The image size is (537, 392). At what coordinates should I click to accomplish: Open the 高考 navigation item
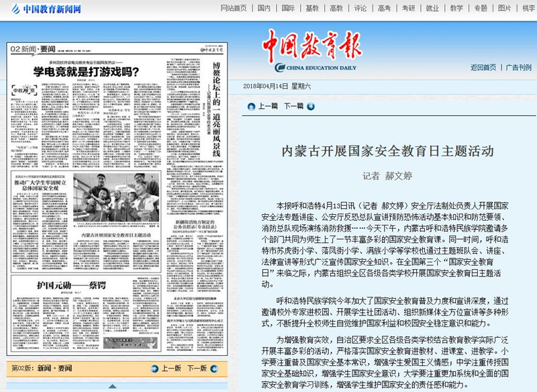pyautogui.click(x=384, y=9)
